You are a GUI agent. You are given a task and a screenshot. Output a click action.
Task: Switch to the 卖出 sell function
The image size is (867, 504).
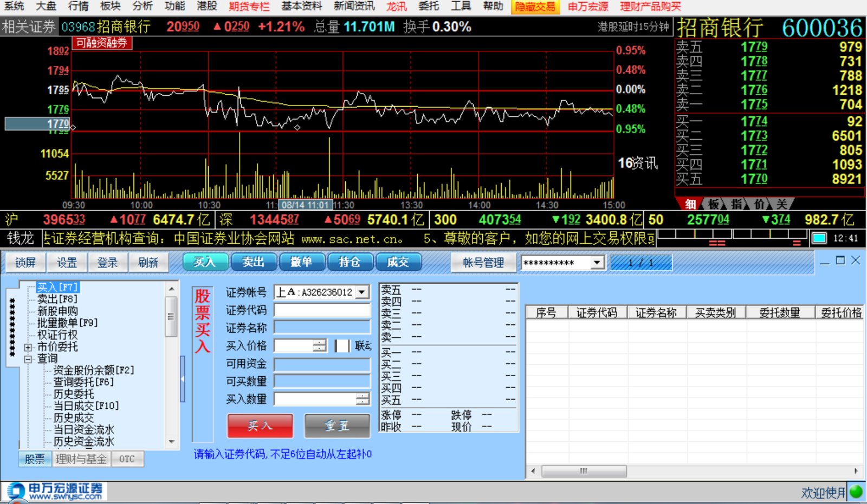(253, 262)
